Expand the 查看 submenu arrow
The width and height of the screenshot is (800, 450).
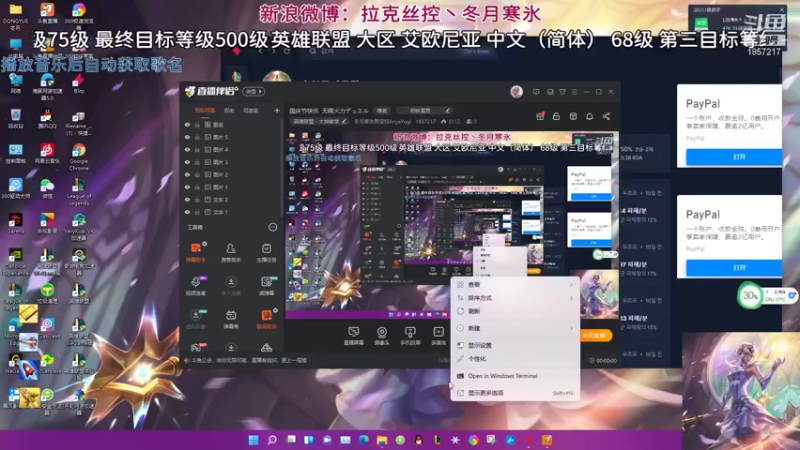click(x=571, y=285)
